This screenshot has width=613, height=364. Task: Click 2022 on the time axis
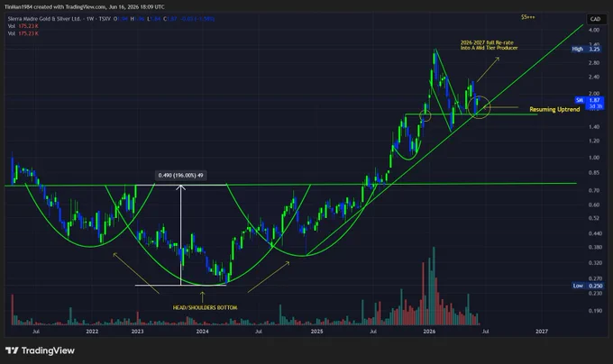(92, 332)
